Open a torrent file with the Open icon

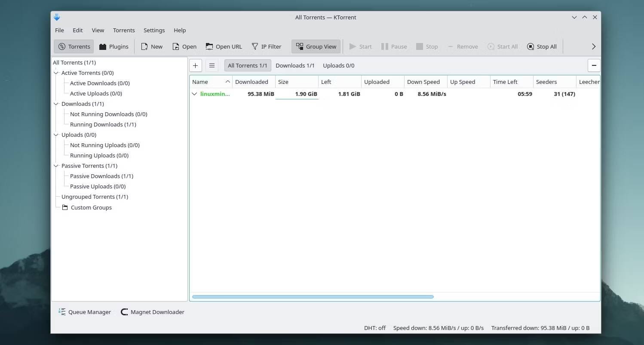point(184,46)
